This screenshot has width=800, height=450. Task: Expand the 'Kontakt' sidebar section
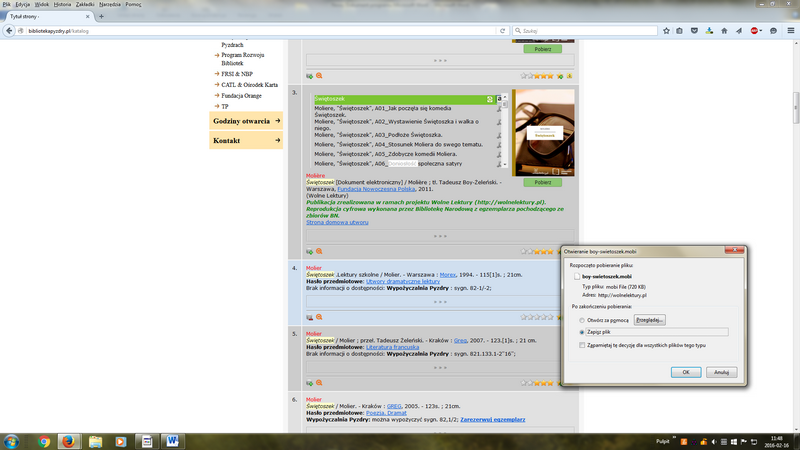pyautogui.click(x=247, y=141)
